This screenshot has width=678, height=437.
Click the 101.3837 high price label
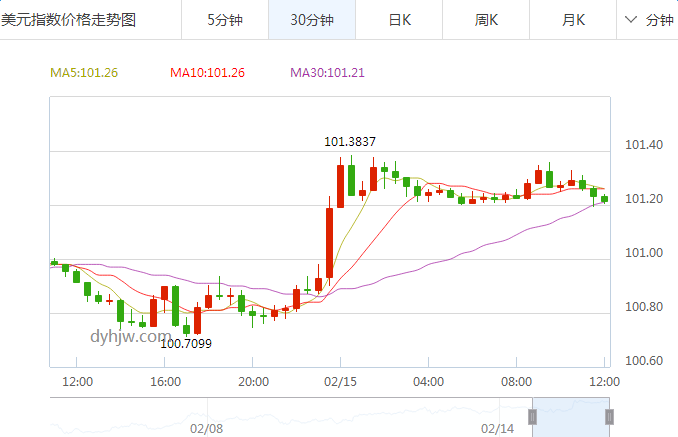point(350,141)
